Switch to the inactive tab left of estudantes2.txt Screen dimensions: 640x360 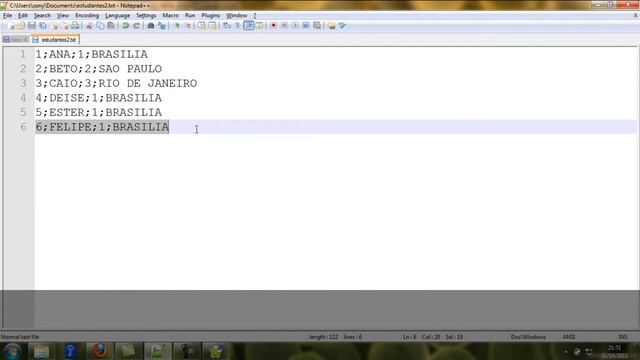click(16, 40)
